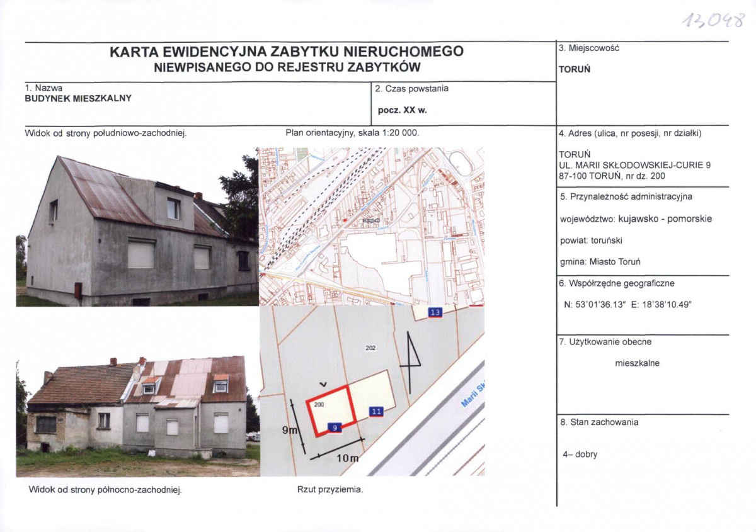Select the blue parcel marker labeled 11
This screenshot has height=532, width=756.
tap(376, 411)
